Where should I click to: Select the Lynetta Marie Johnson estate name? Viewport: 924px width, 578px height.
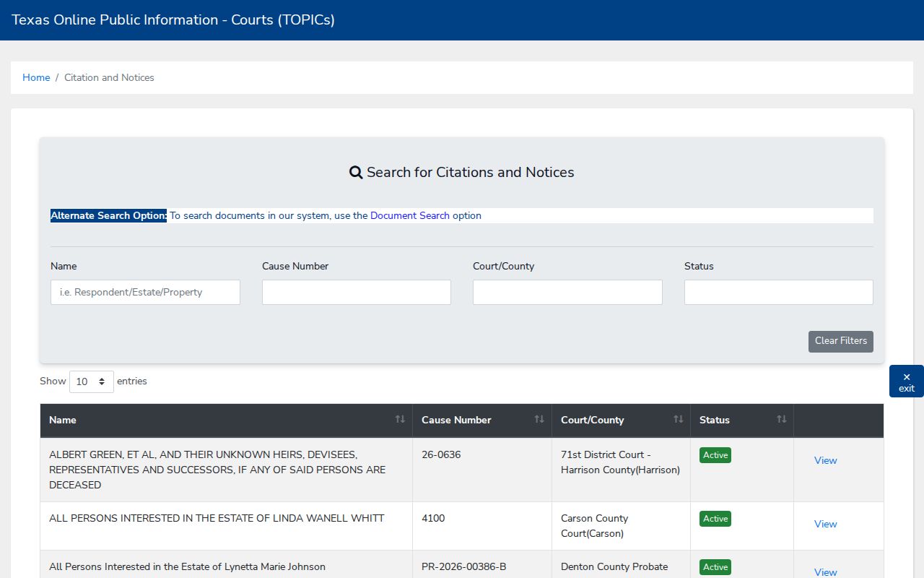[187, 566]
